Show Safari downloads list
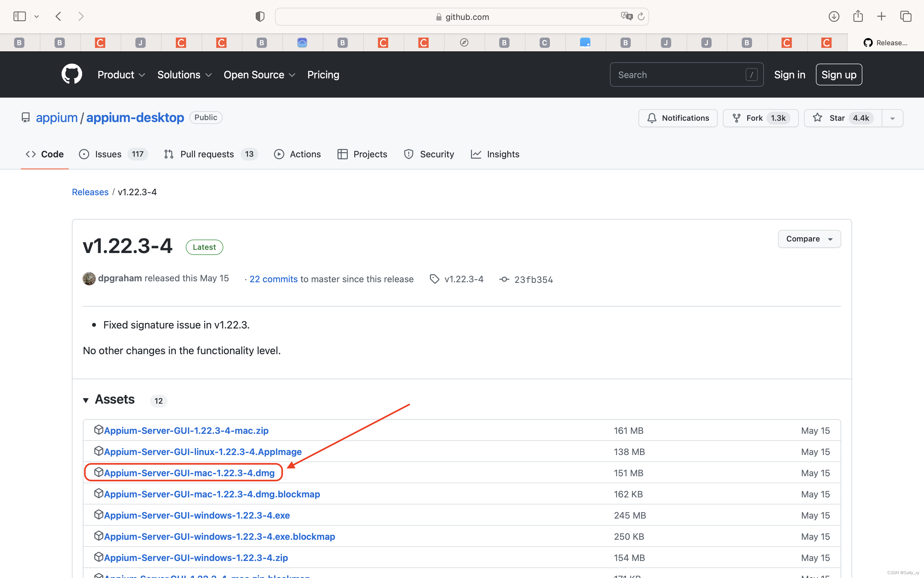The width and height of the screenshot is (924, 578). tap(834, 16)
